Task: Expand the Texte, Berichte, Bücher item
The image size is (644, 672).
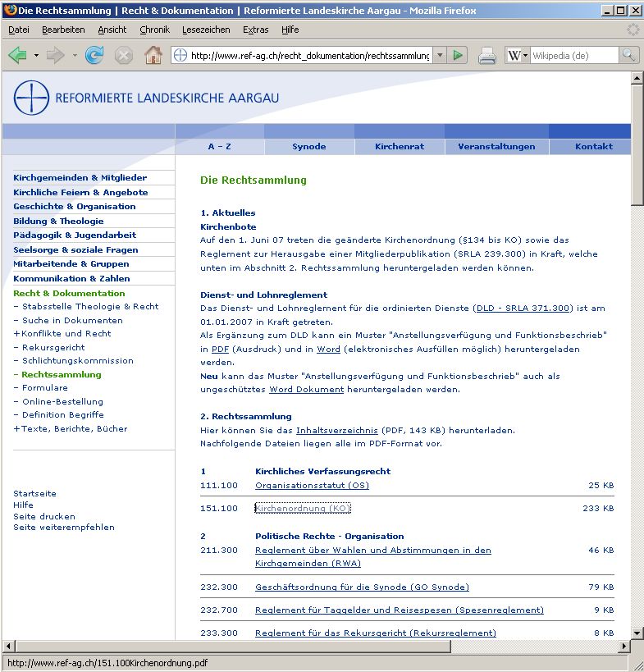Action: coord(71,428)
